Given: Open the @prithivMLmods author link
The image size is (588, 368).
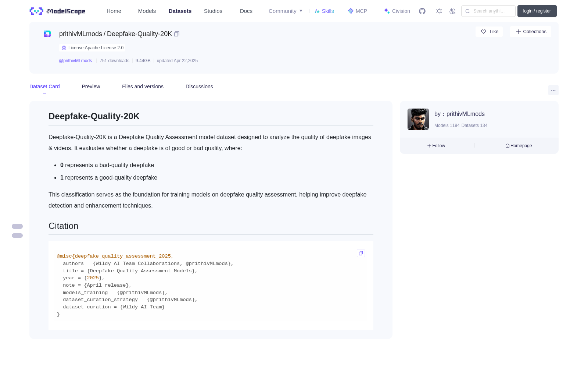Looking at the screenshot, I should point(75,61).
